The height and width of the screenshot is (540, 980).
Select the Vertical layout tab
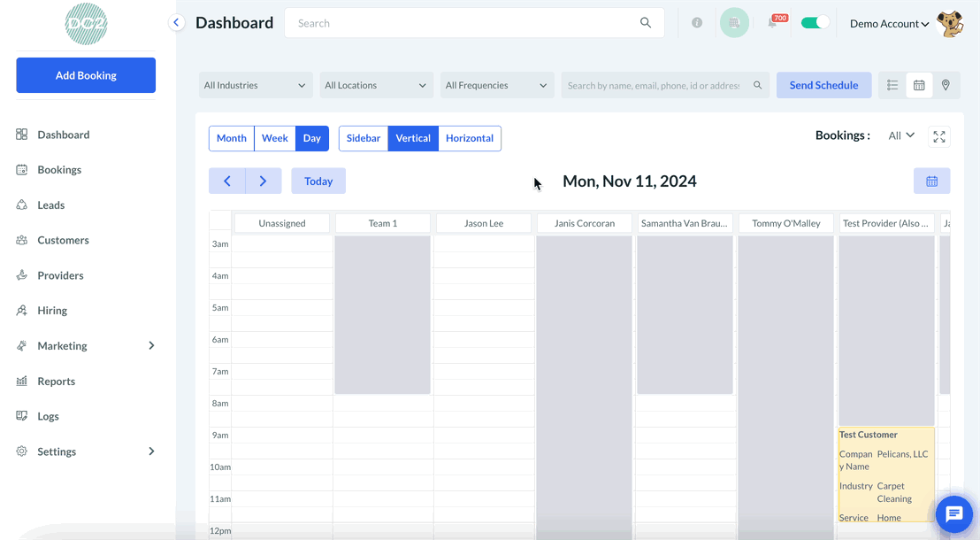click(413, 138)
